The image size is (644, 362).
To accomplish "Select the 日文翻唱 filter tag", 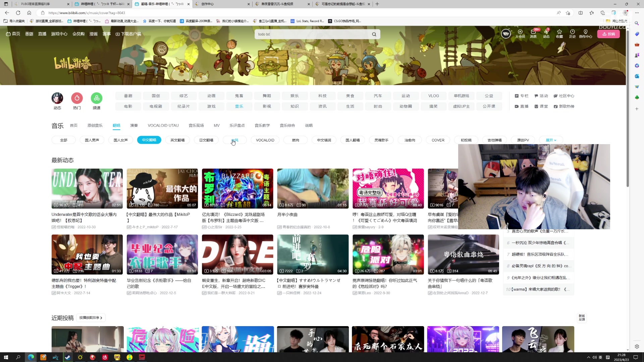I will 206,140.
